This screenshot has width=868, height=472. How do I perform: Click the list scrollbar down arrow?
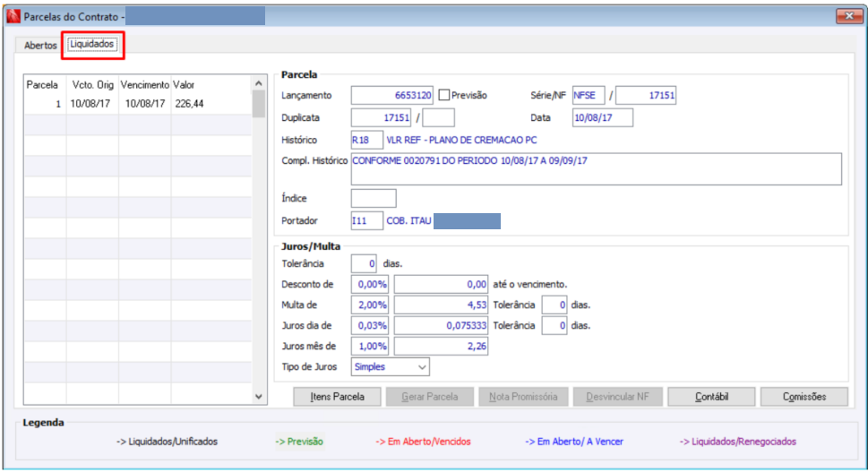[259, 396]
